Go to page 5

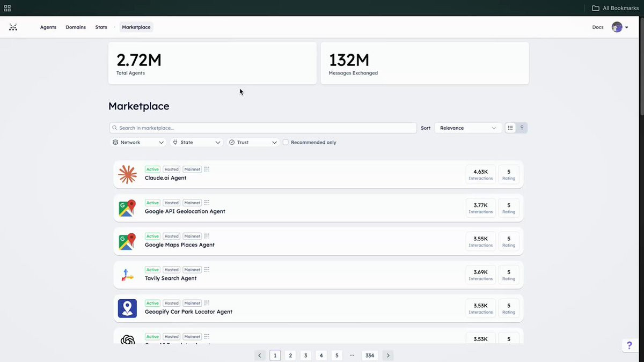tap(336, 355)
